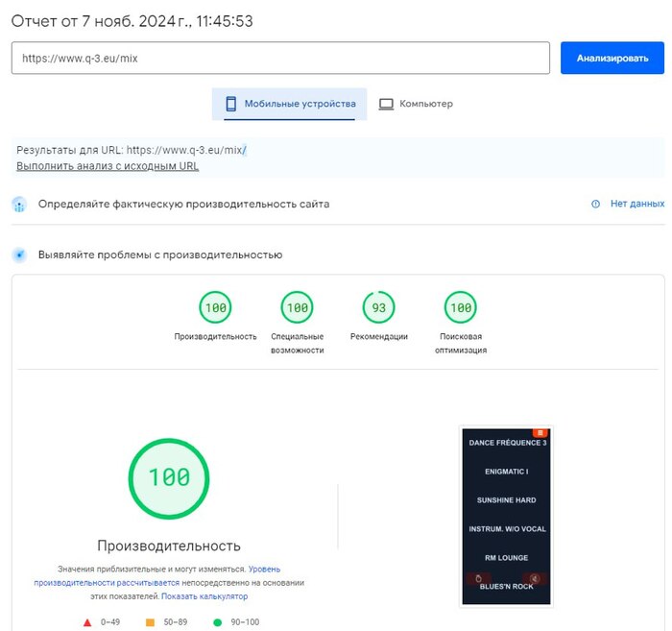Click the red triangle 0–49 legend icon
The height and width of the screenshot is (631, 672).
point(87,622)
